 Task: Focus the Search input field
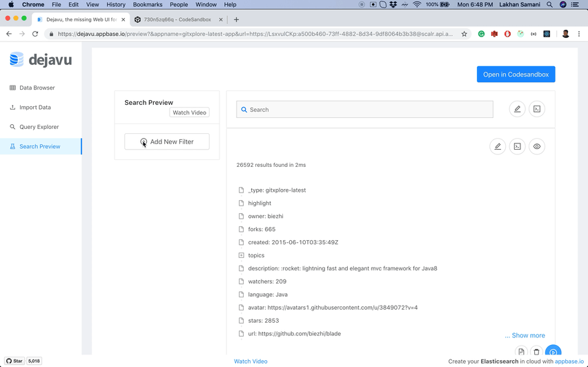[364, 110]
